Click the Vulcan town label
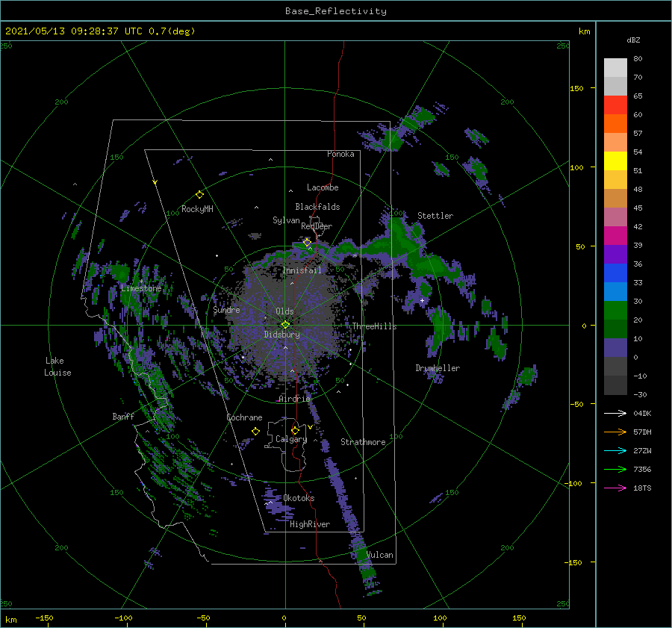 tap(379, 555)
